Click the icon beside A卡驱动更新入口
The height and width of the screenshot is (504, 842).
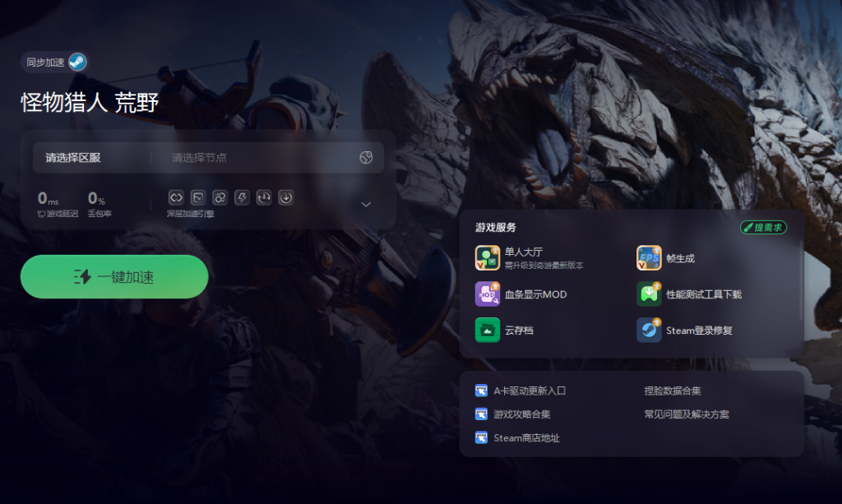point(481,391)
